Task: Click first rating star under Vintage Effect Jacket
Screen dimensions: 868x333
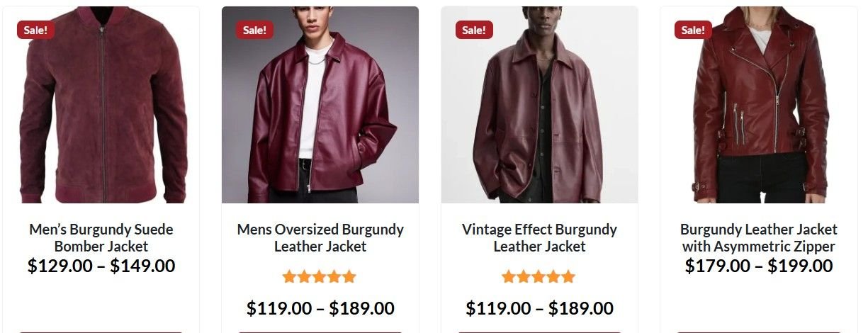Action: coord(509,277)
